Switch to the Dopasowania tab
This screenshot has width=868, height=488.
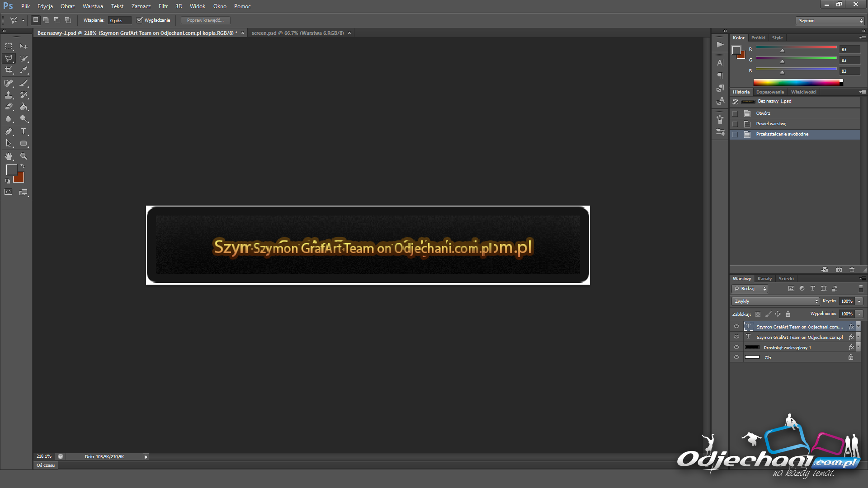pos(770,92)
